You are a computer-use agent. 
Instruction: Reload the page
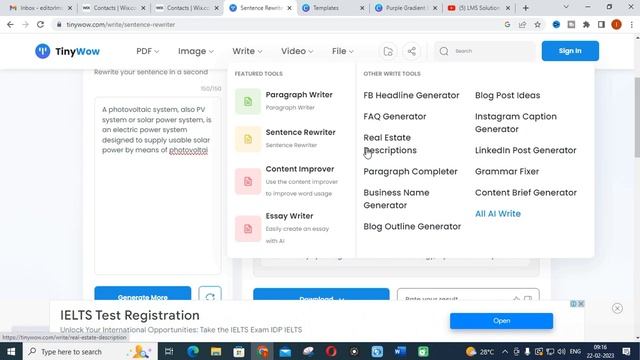point(40,24)
